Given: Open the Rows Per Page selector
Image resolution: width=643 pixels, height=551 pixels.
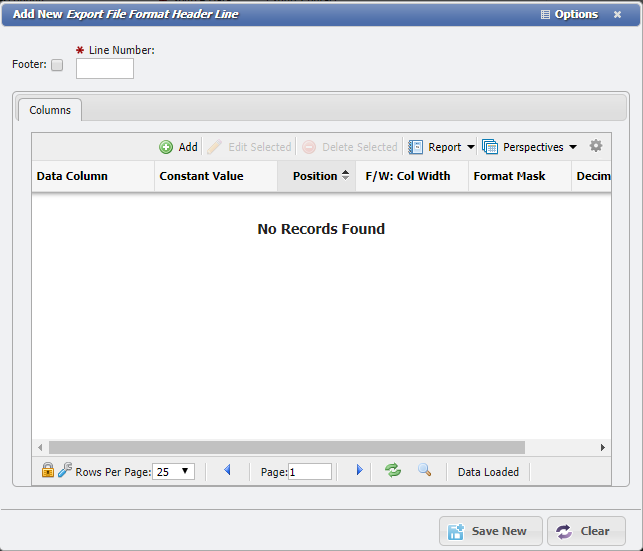Looking at the screenshot, I should click(x=174, y=472).
